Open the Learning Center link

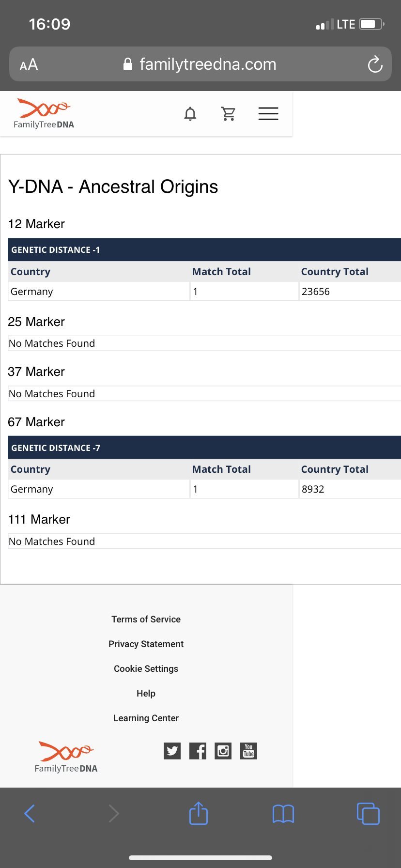(146, 718)
